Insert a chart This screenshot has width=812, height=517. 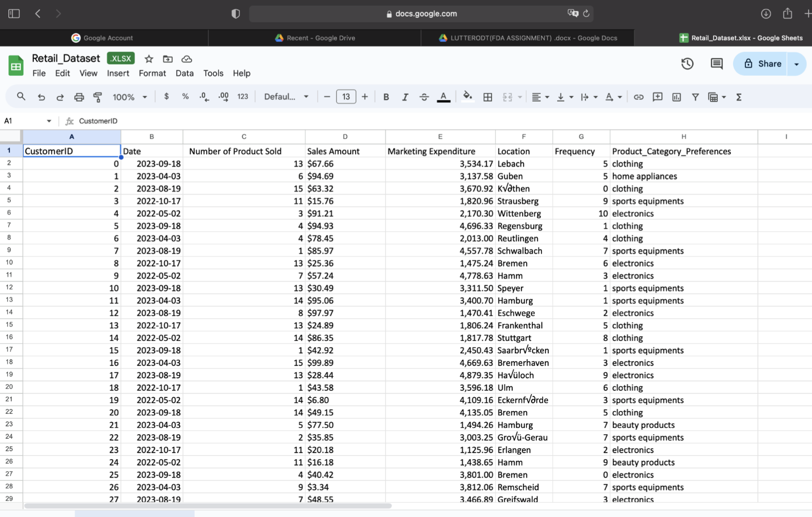(x=677, y=97)
